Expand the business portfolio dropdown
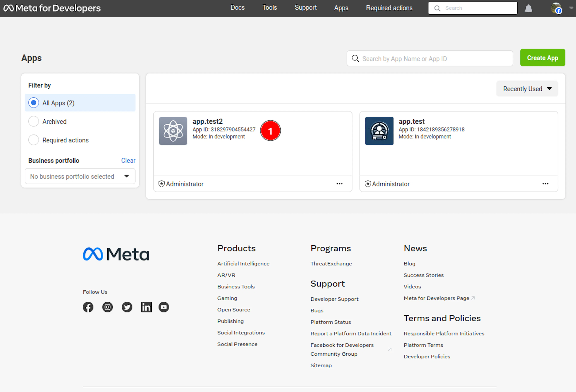Image resolution: width=576 pixels, height=392 pixels. coord(80,176)
